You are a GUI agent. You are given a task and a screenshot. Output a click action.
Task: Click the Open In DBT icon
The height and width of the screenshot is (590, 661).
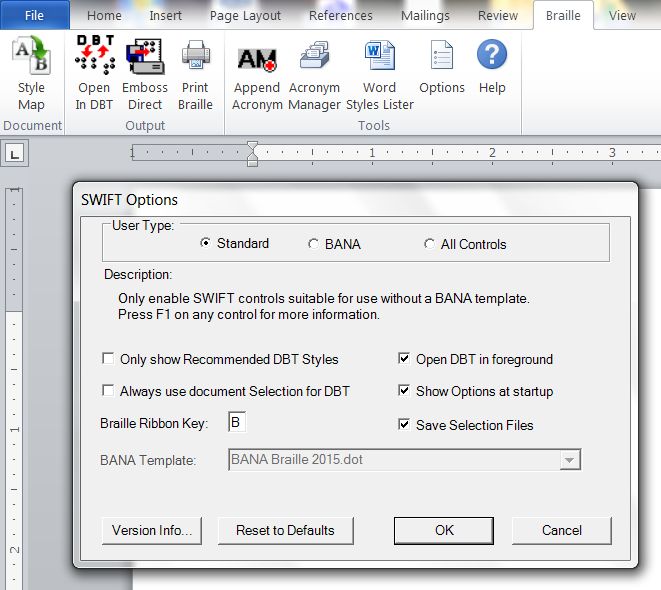pos(95,55)
